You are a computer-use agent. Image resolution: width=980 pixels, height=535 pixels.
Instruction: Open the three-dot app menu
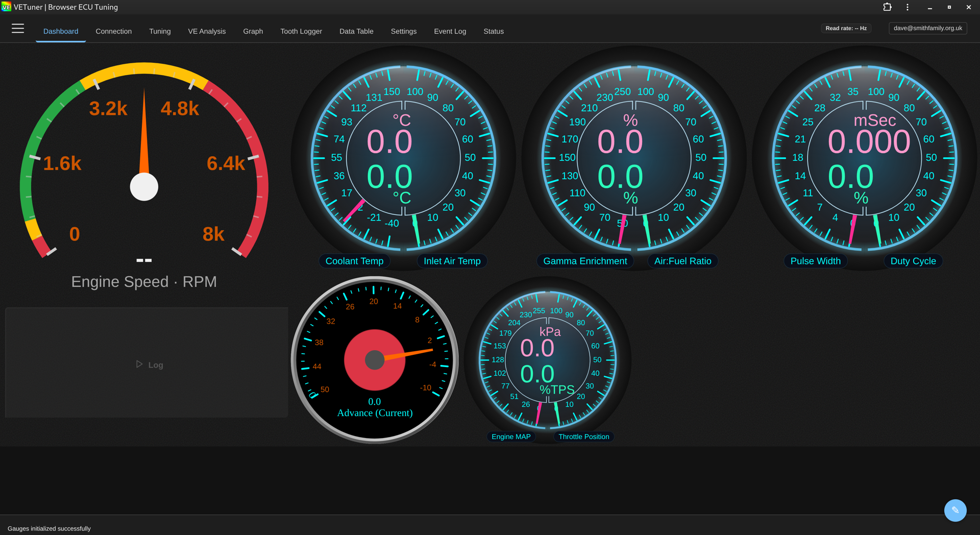pos(908,7)
